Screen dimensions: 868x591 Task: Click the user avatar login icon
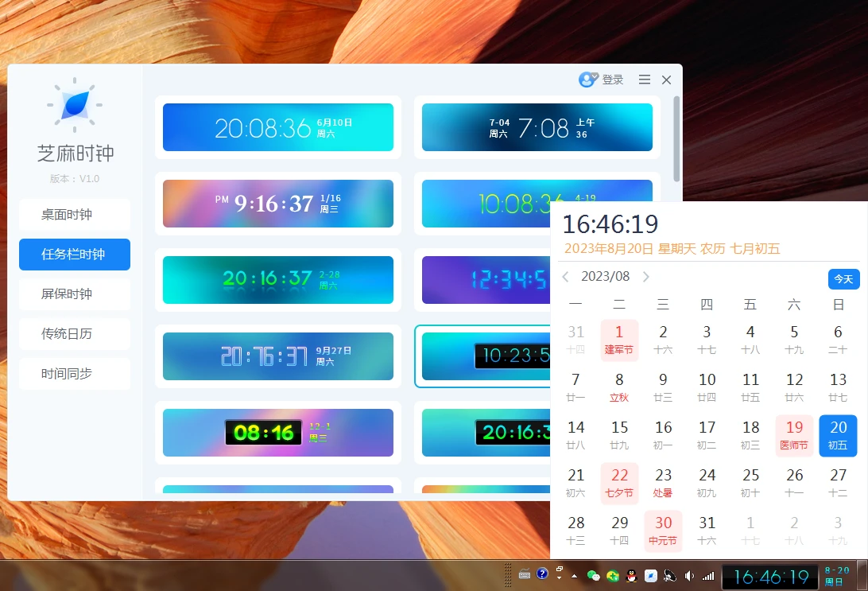(x=587, y=80)
